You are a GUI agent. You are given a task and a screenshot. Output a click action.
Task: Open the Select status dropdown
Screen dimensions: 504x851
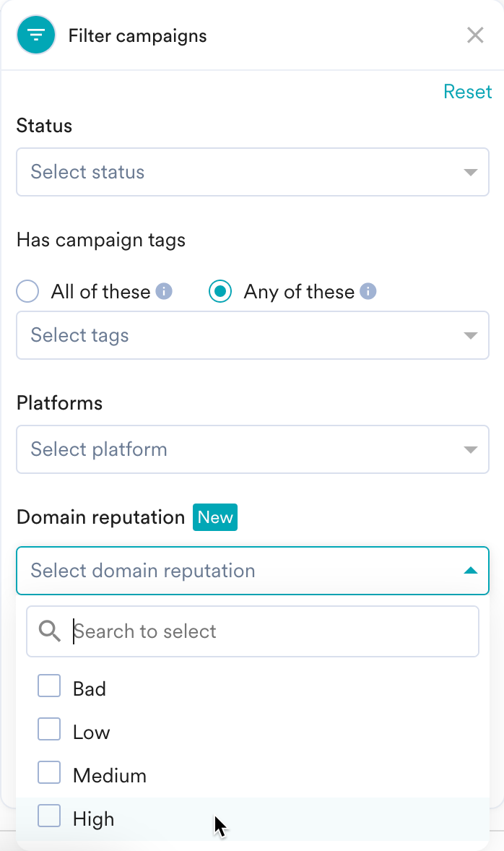point(252,172)
